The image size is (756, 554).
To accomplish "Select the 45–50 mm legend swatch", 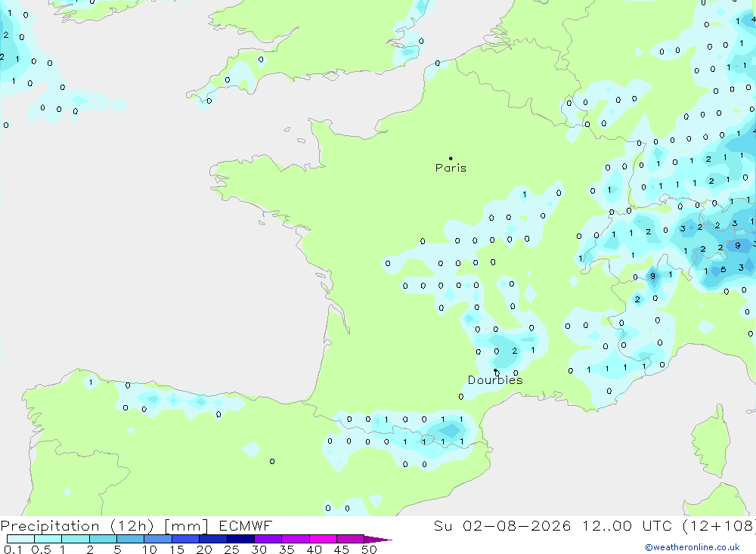I will click(x=351, y=539).
